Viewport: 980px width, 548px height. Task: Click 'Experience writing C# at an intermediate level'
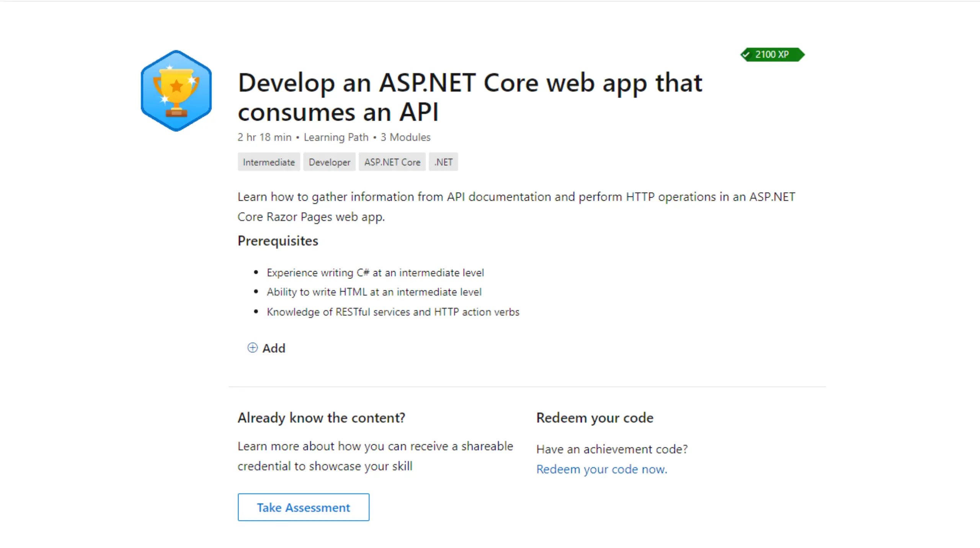click(375, 273)
